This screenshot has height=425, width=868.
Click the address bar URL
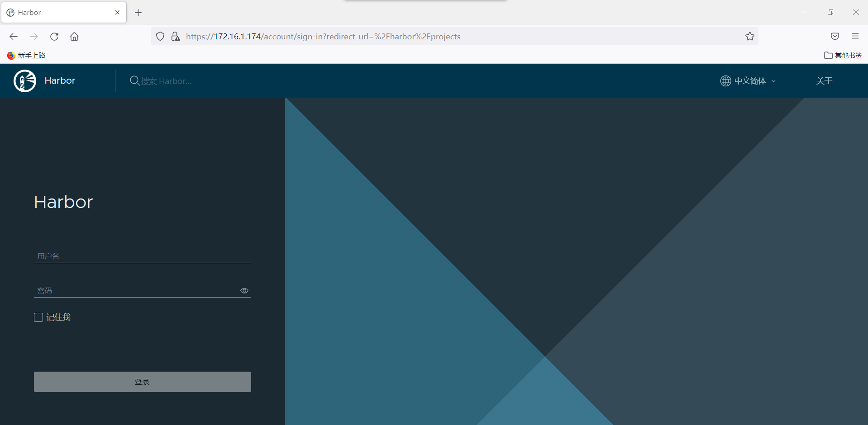pos(323,37)
